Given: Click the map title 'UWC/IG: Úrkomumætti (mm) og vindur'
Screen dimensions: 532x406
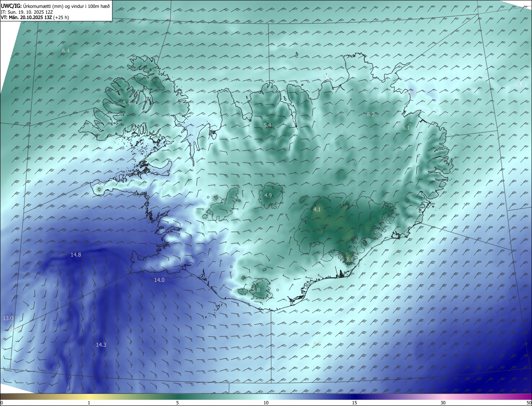Looking at the screenshot, I should (x=55, y=6).
